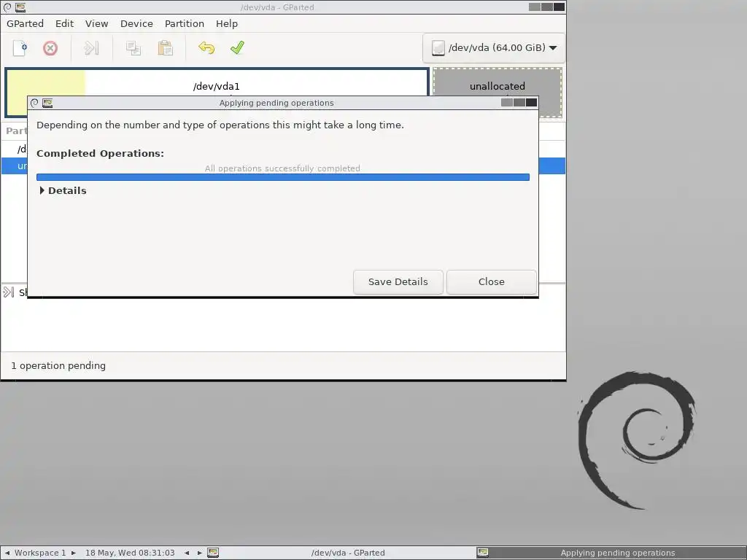747x560 pixels.
Task: Click the Delete partition red X icon
Action: click(x=50, y=48)
